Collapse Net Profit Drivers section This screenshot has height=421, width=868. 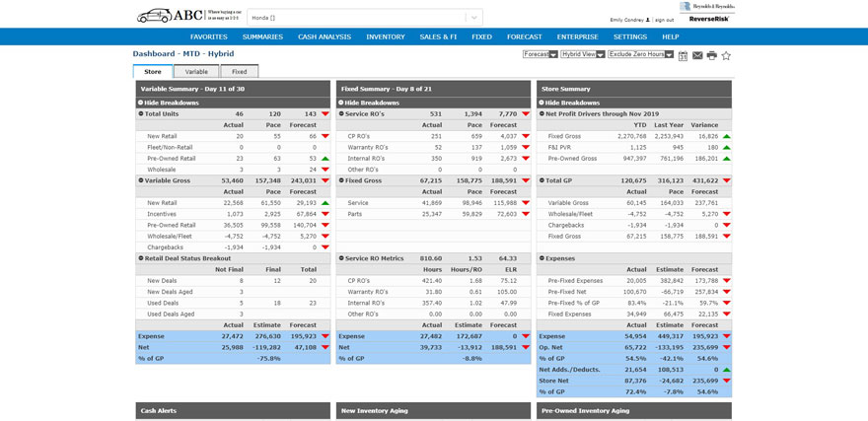(x=542, y=114)
